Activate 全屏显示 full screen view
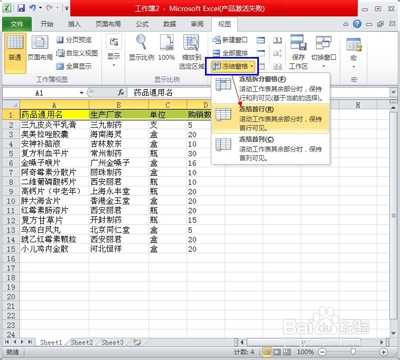The image size is (400, 360). (74, 66)
